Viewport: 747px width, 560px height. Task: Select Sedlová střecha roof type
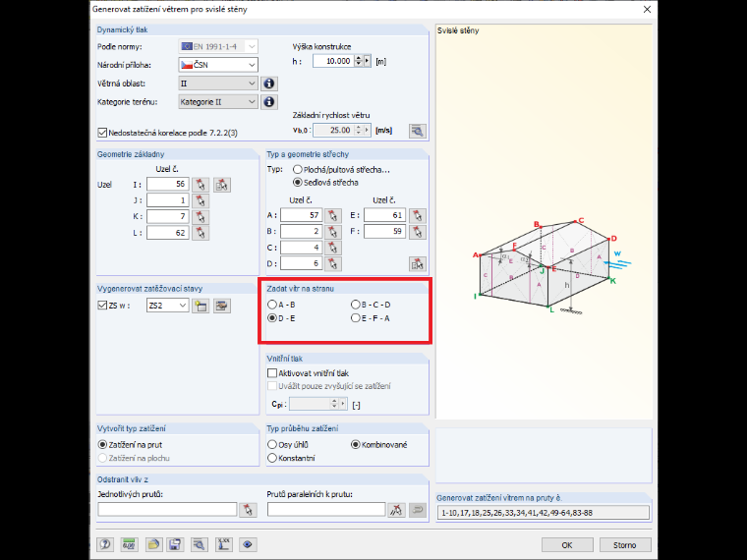coord(298,183)
